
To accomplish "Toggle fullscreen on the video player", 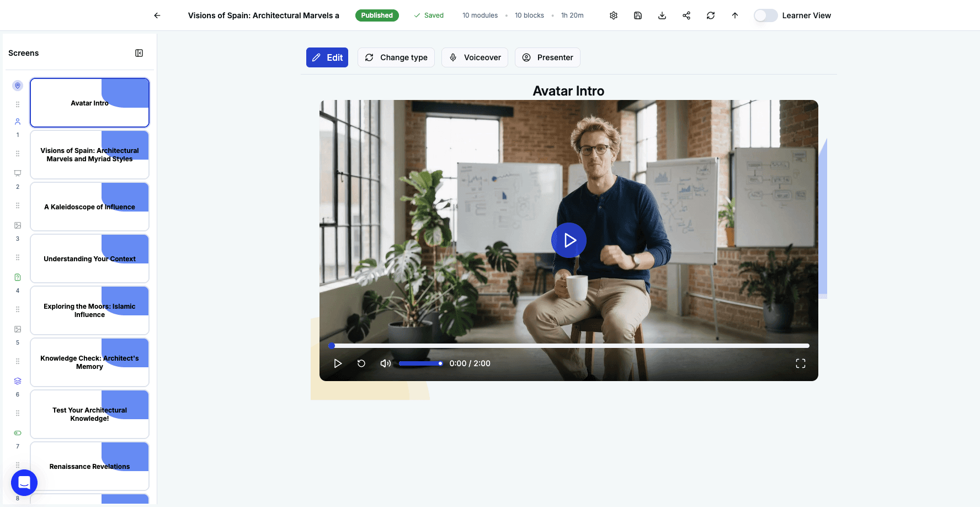I will click(800, 363).
